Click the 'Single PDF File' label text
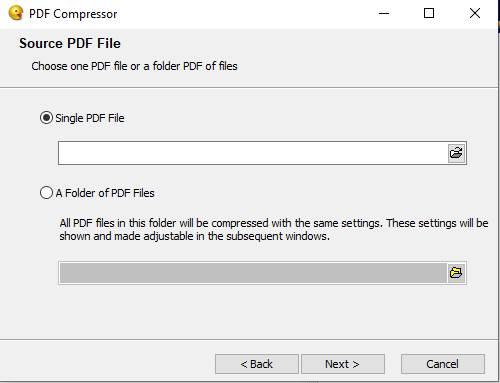This screenshot has width=500, height=383. (90, 118)
